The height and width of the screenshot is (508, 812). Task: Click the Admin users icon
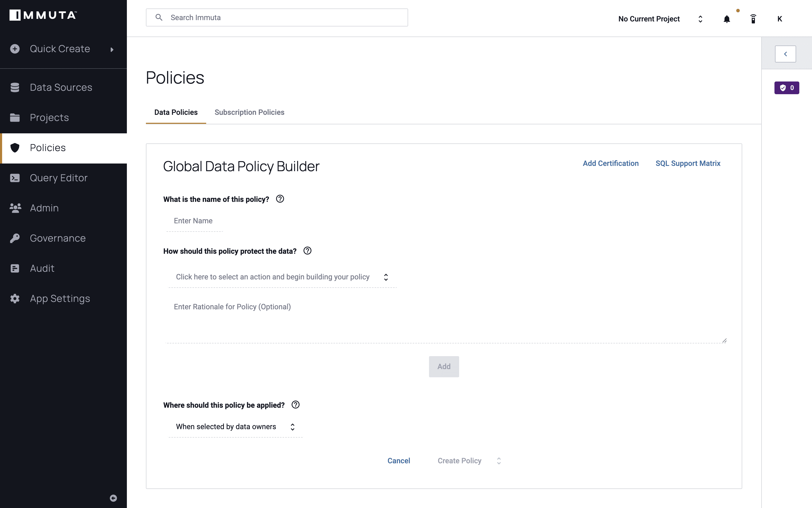[15, 208]
